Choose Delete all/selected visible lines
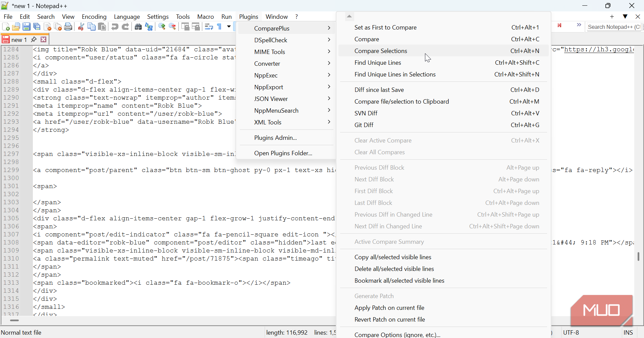 coord(444,269)
